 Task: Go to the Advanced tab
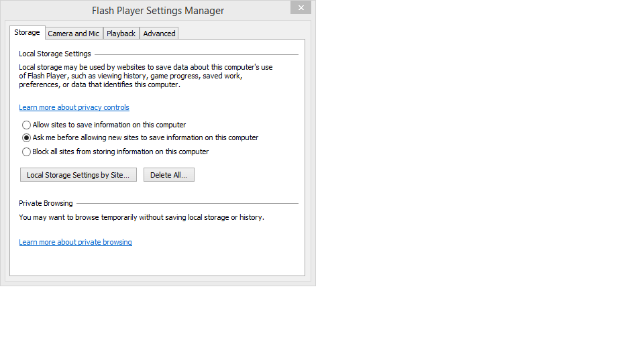pyautogui.click(x=159, y=34)
